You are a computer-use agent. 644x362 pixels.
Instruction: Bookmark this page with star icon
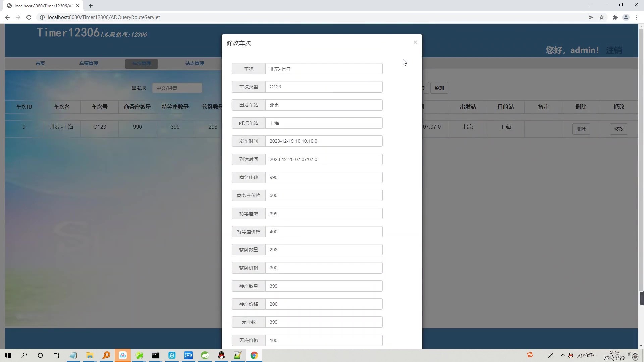coord(602,17)
